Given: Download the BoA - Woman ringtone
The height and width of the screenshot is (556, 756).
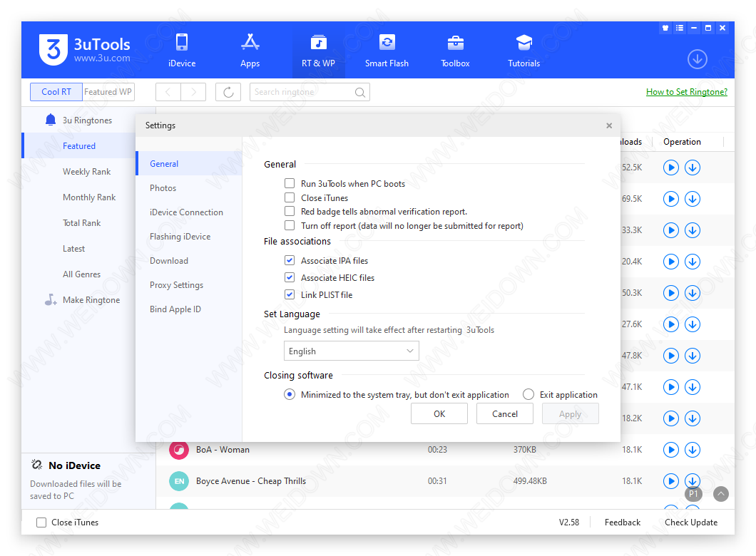Looking at the screenshot, I should point(693,450).
